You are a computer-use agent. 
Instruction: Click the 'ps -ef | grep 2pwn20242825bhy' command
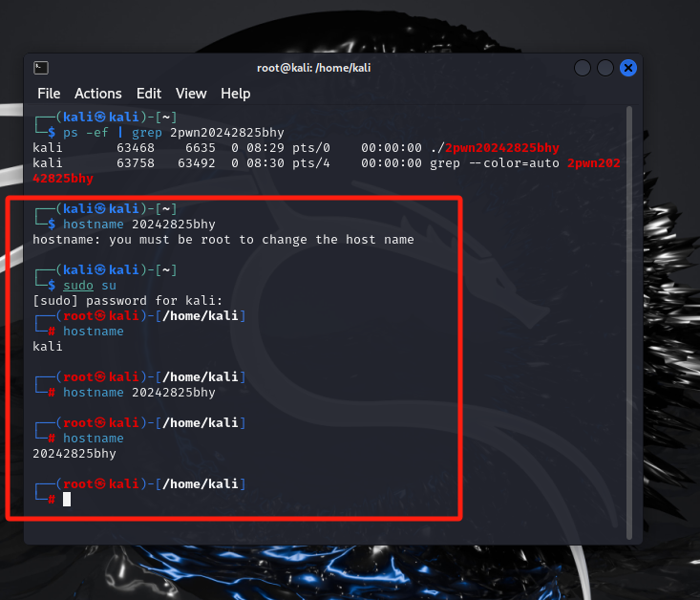pos(174,133)
